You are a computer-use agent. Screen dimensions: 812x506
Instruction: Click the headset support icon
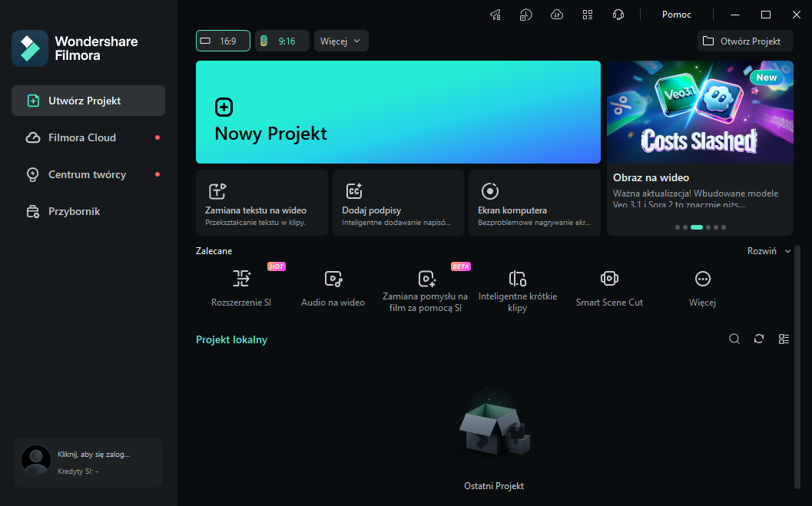618,15
